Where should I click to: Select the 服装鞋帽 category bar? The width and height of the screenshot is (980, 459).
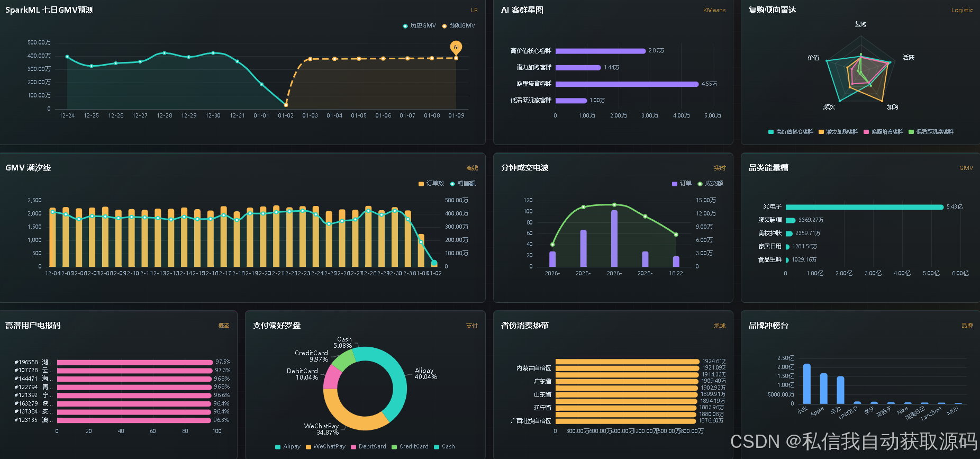[791, 220]
